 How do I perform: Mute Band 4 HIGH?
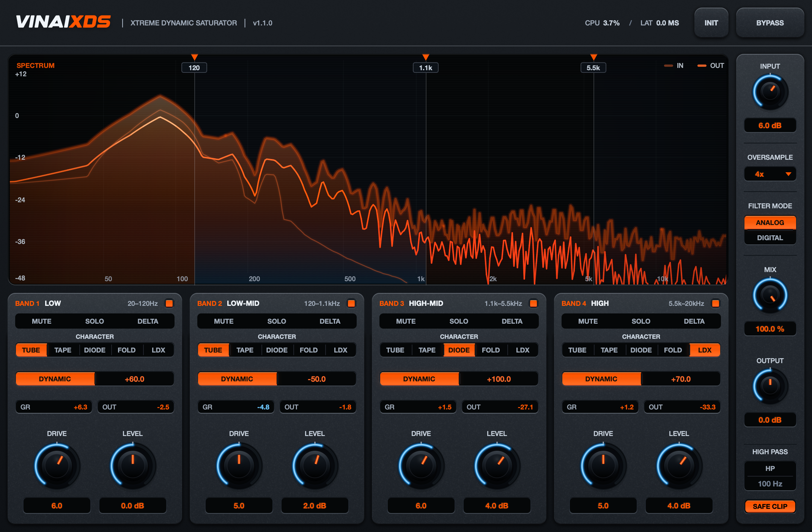pos(588,321)
